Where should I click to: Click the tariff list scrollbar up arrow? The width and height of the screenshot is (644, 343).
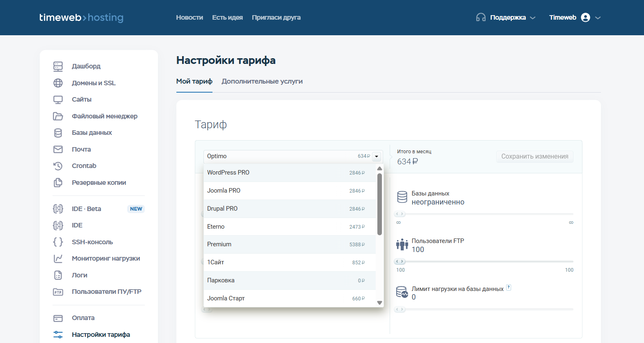tap(380, 168)
